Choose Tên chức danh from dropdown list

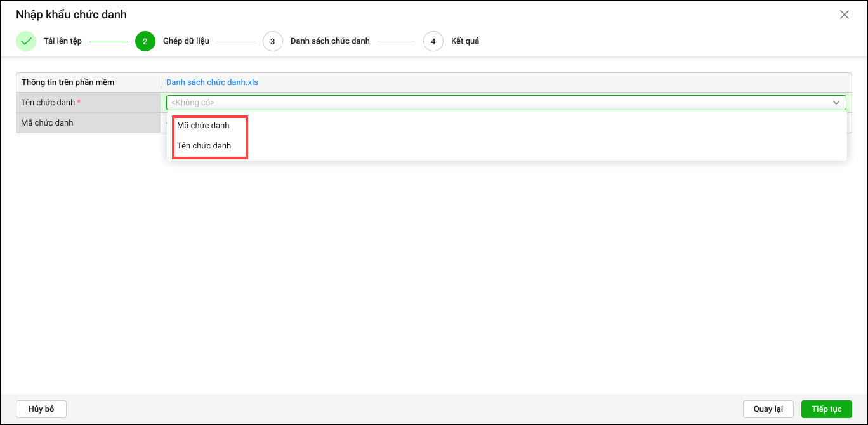[x=204, y=146]
